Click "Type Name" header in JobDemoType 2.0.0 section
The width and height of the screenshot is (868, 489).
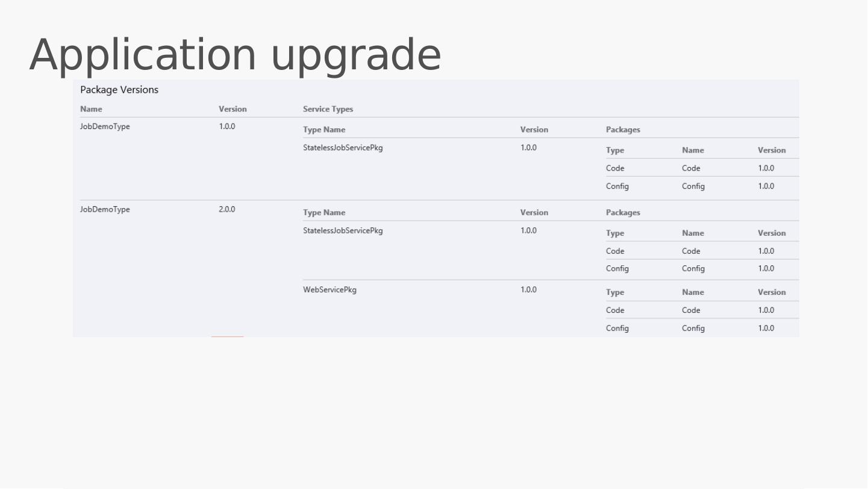pyautogui.click(x=324, y=213)
